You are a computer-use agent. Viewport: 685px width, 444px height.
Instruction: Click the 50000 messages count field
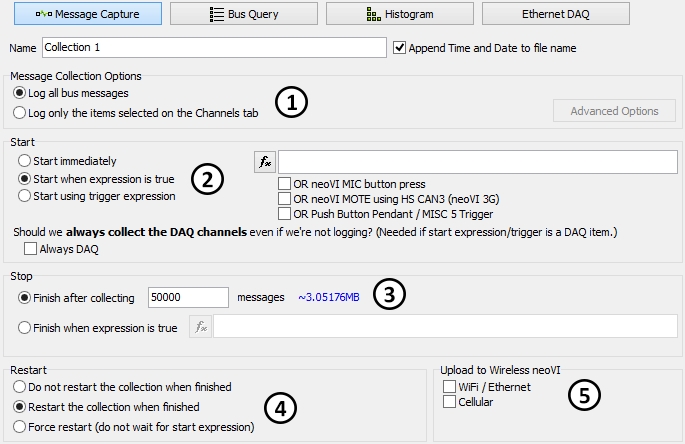coord(188,297)
